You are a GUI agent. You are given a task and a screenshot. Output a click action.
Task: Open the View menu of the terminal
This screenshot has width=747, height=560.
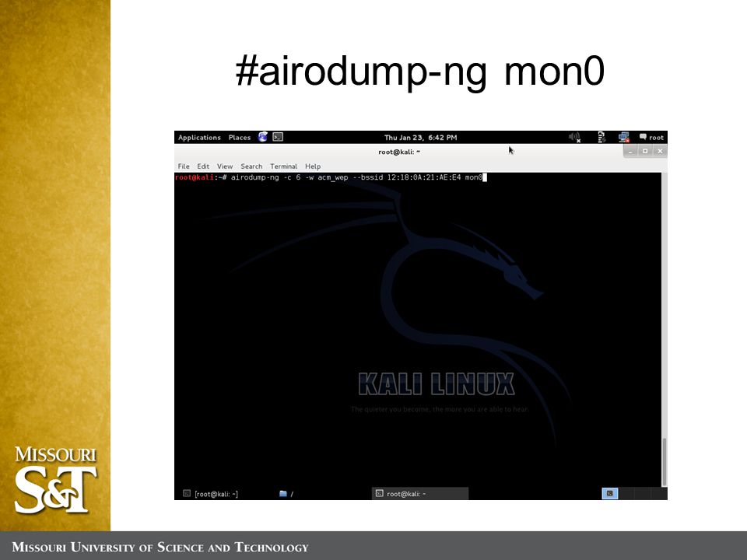coord(225,166)
